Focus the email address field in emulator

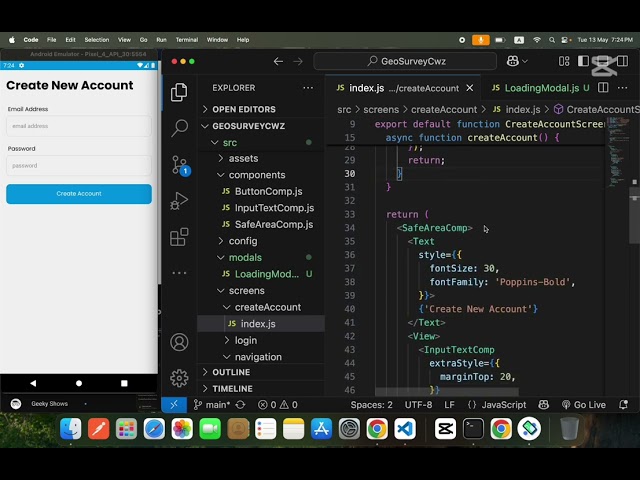click(79, 126)
